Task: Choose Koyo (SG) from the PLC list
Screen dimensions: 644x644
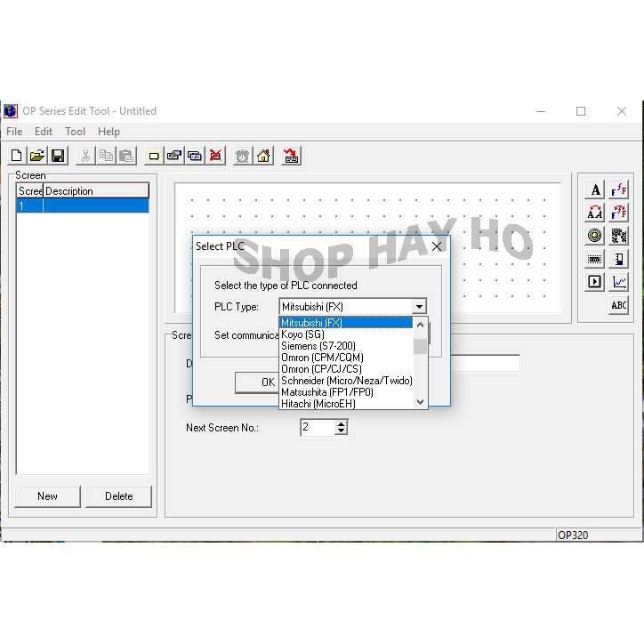Action: pos(346,334)
